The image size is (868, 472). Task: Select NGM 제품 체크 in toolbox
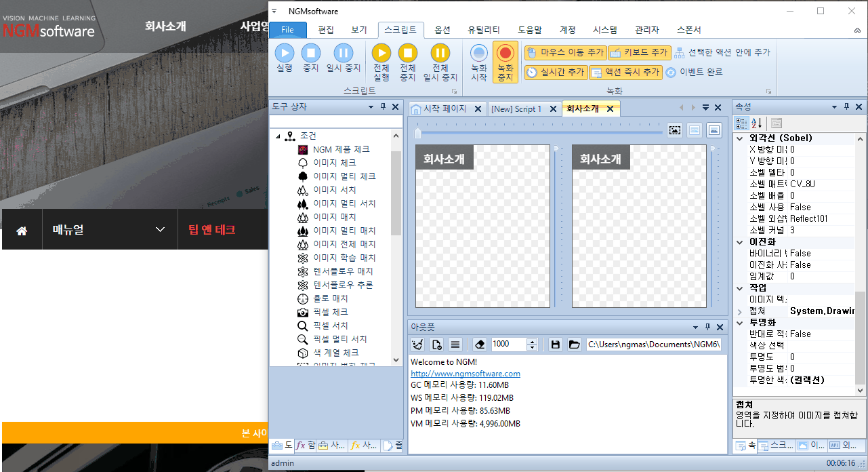(x=341, y=149)
